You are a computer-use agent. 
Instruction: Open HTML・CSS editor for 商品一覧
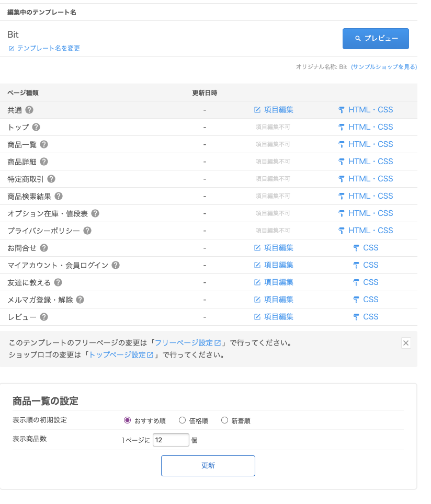tap(366, 144)
